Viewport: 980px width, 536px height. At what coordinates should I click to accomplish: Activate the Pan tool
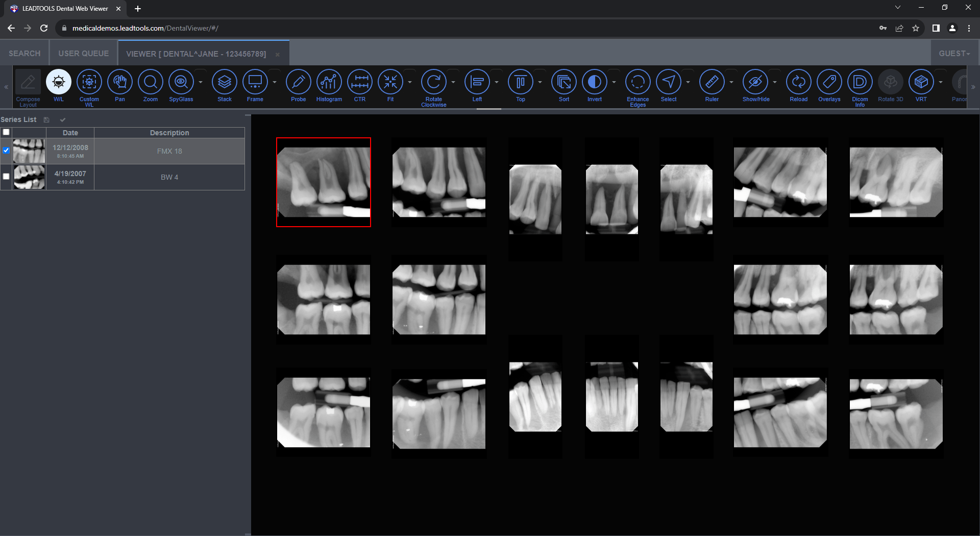click(x=120, y=82)
